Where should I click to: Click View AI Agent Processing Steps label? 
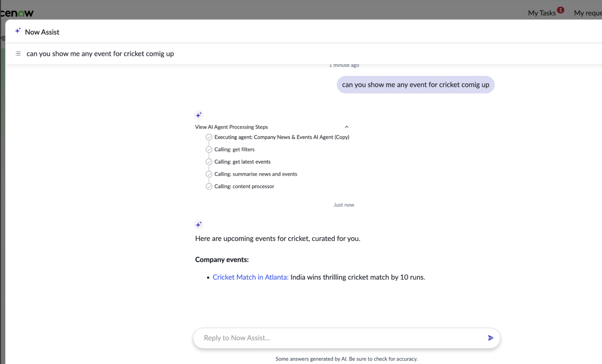click(231, 127)
